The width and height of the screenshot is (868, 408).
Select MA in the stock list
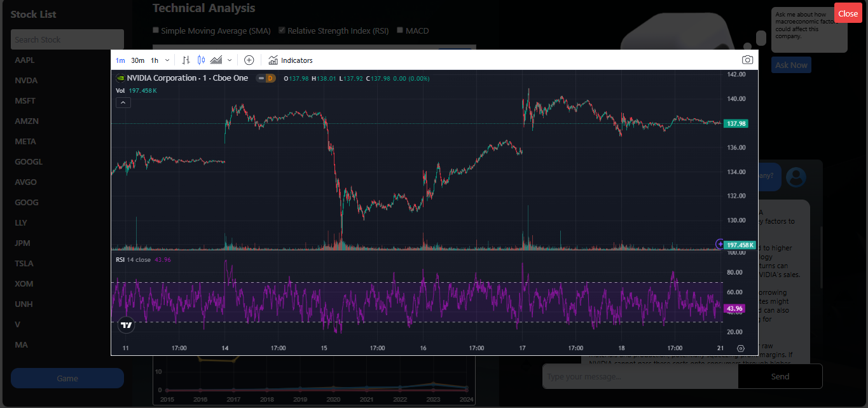point(22,344)
